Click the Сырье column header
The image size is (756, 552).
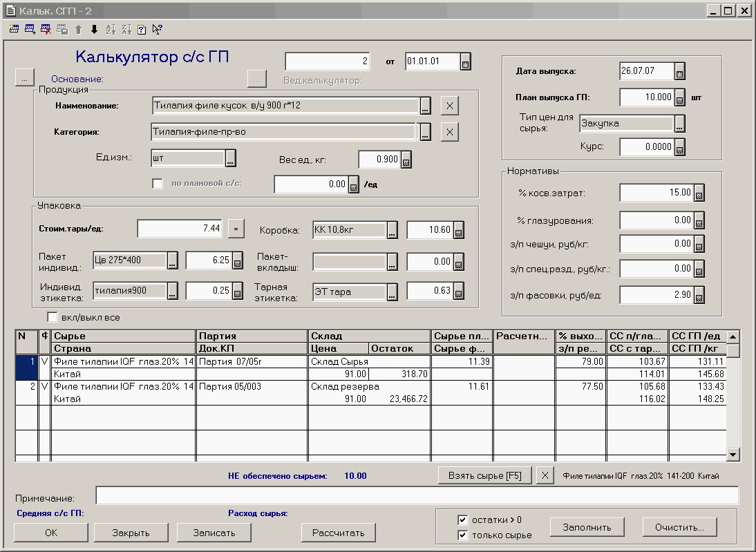tap(124, 336)
